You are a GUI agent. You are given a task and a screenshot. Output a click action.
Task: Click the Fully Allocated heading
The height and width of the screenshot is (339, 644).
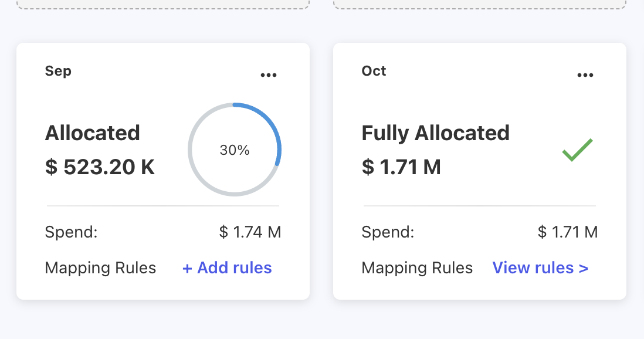coord(436,133)
